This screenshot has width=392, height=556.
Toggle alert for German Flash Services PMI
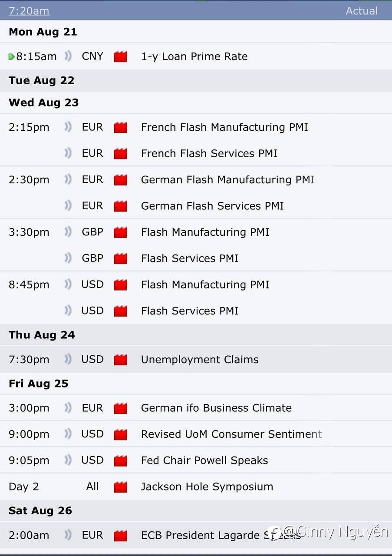click(68, 206)
